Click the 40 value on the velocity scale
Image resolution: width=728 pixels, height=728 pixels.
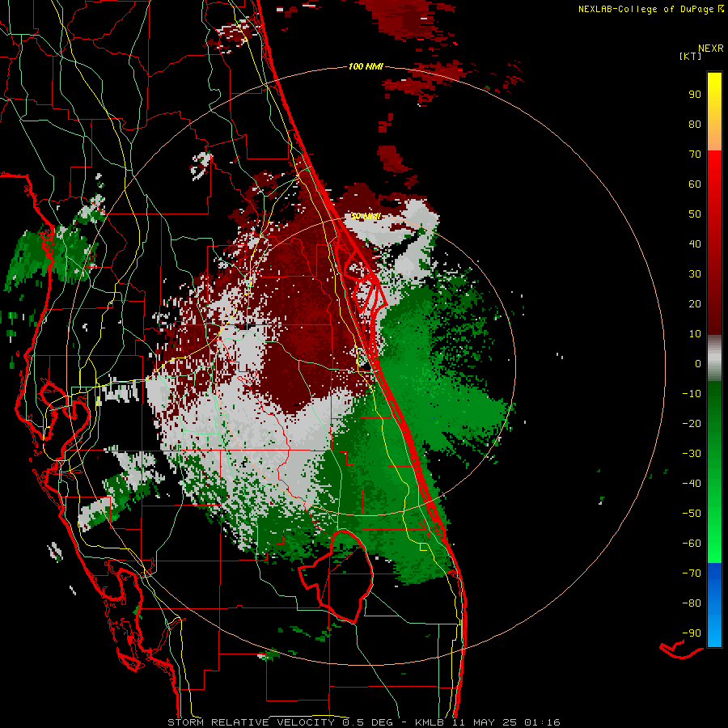point(695,244)
